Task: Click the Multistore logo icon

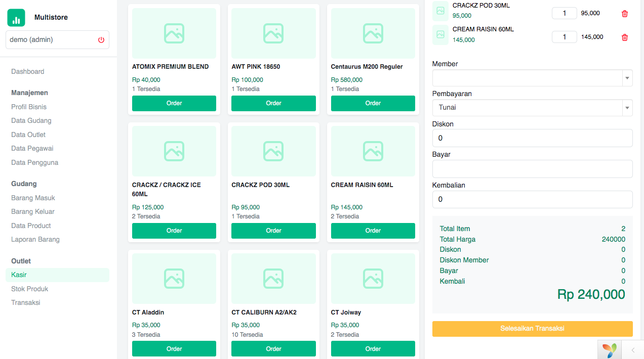Action: pos(16,18)
